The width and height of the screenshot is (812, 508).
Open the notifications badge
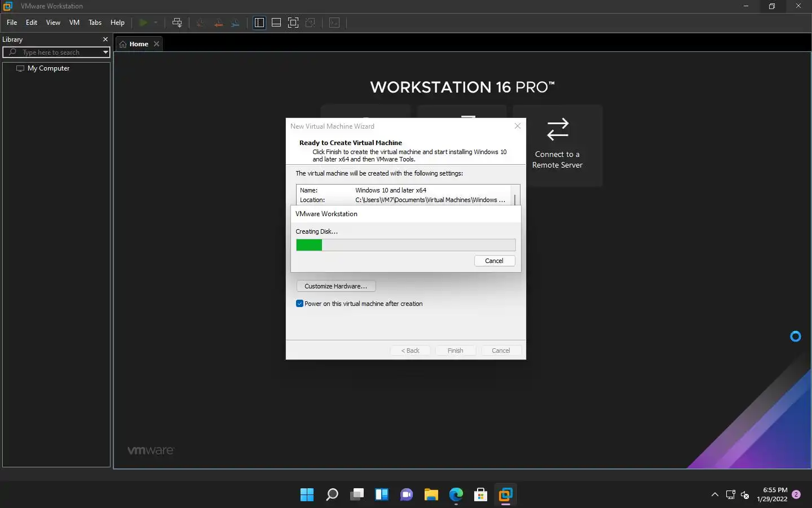click(796, 494)
